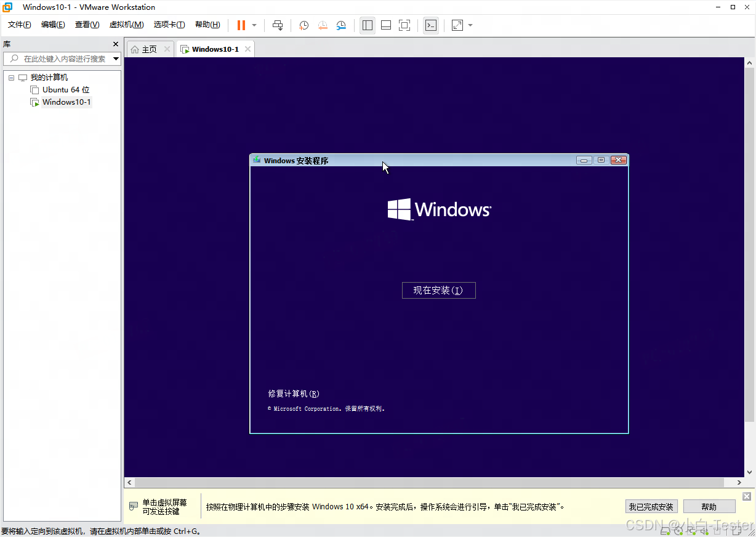756x537 pixels.
Task: Enter full screen mode icon
Action: point(404,25)
